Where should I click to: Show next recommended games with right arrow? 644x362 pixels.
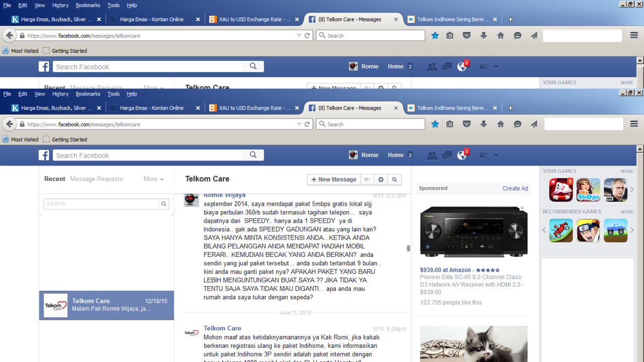click(x=632, y=230)
